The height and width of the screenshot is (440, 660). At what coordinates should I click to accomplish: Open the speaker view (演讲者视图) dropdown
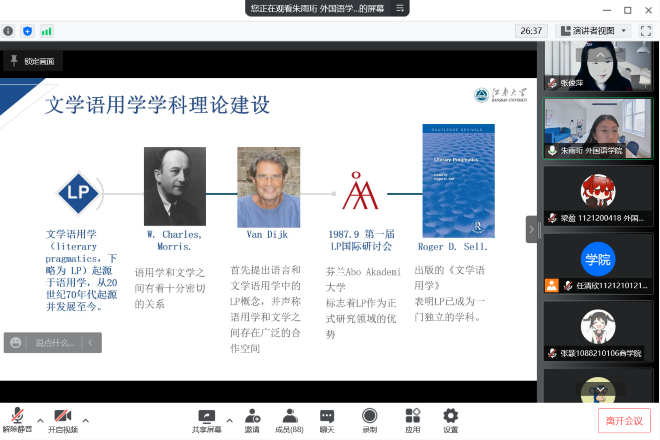coord(594,31)
